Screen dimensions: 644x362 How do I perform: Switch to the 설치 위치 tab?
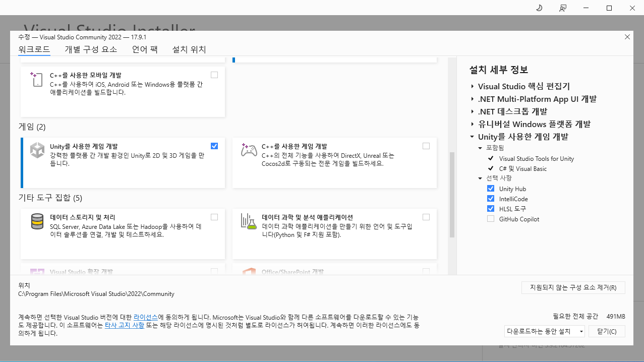(189, 49)
